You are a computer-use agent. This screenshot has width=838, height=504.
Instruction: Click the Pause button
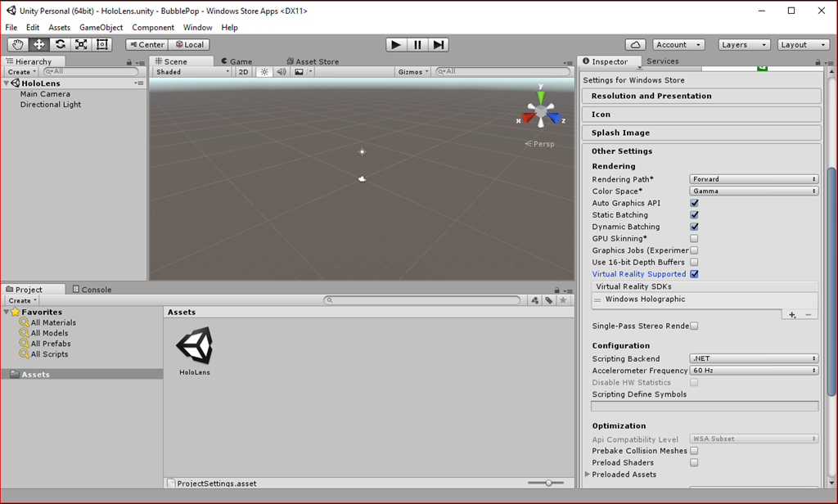click(x=417, y=45)
